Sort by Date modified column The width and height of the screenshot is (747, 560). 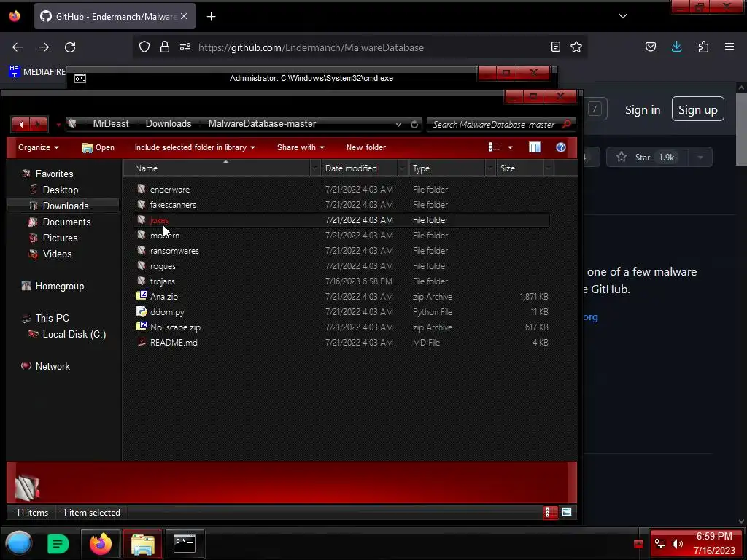351,168
